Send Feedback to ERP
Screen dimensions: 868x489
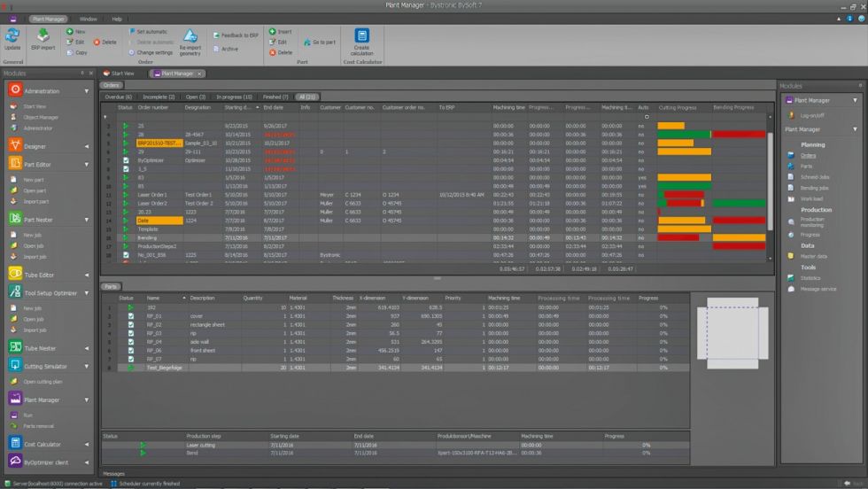(236, 35)
